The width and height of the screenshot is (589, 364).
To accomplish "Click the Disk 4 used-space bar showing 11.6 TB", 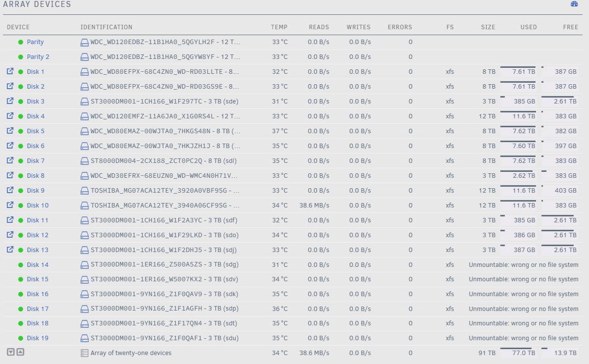I will [x=518, y=115].
